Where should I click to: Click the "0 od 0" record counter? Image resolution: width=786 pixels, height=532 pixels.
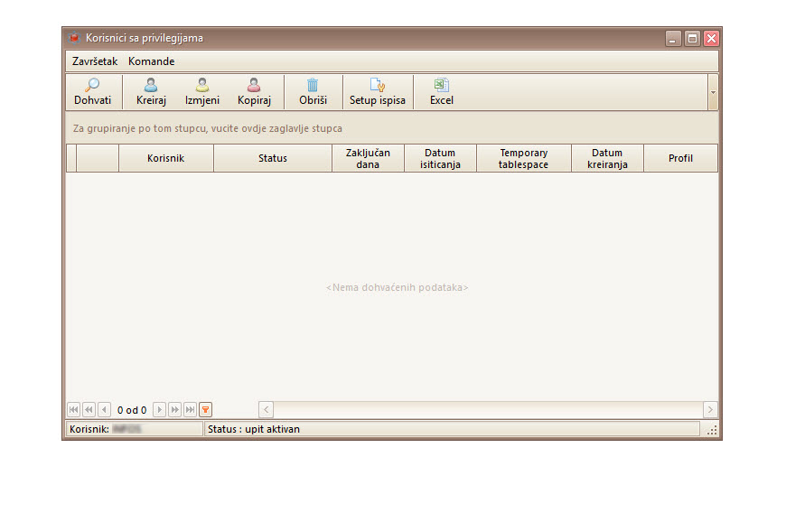(x=132, y=410)
